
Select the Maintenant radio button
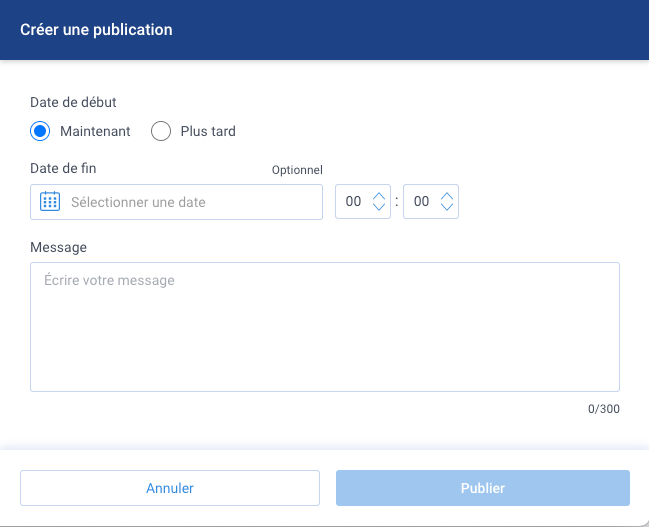point(40,131)
